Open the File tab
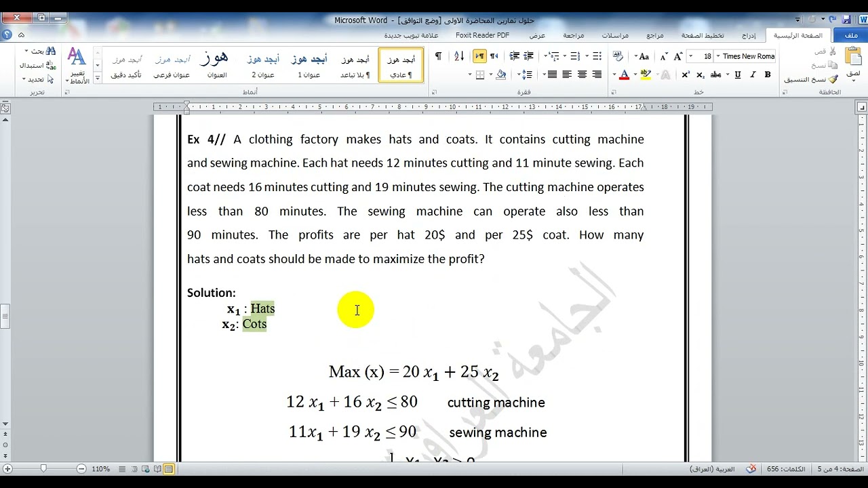The width and height of the screenshot is (868, 488). pos(850,35)
